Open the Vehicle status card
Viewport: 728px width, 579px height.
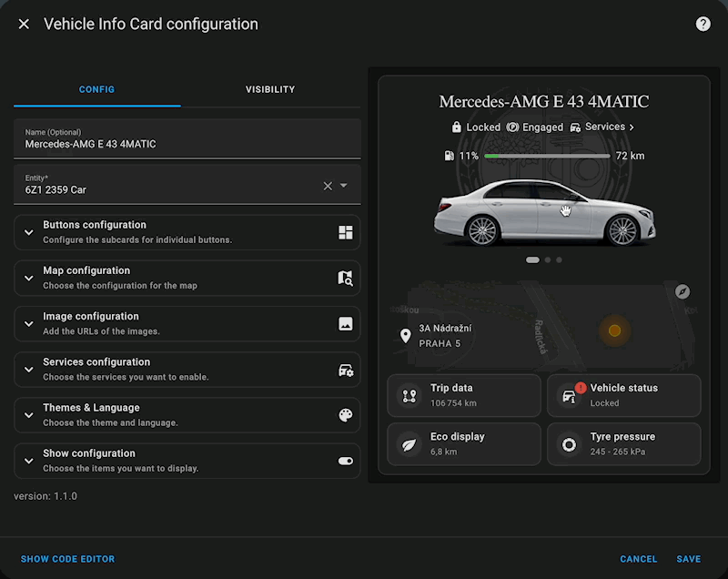click(623, 396)
